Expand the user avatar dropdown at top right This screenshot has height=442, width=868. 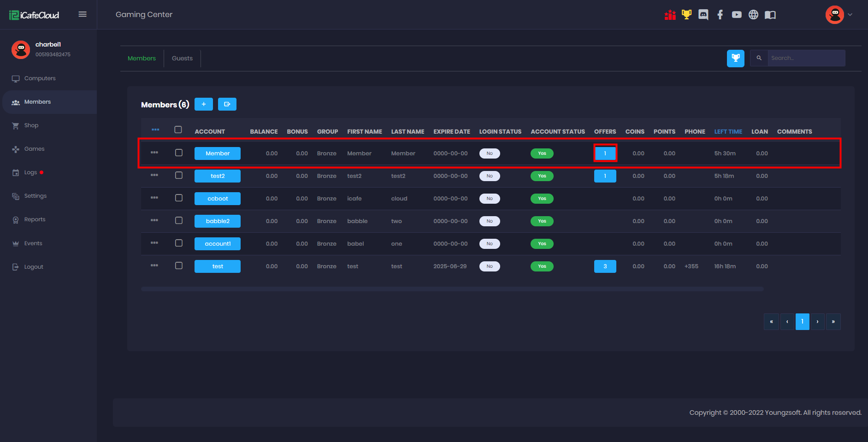click(839, 15)
